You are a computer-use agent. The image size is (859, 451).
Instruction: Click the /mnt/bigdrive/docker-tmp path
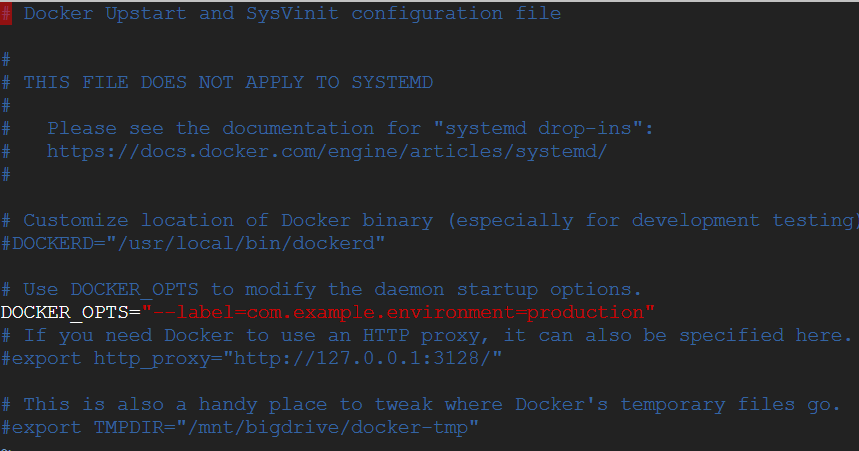pyautogui.click(x=327, y=427)
